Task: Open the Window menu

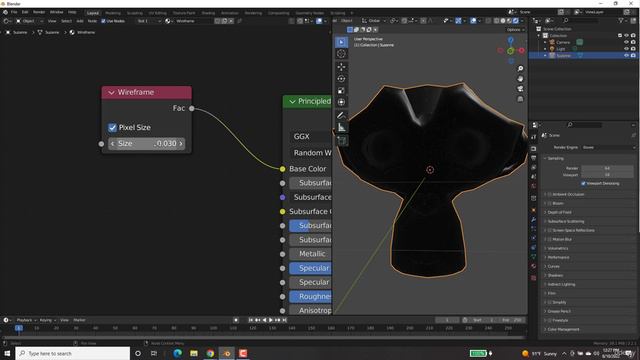Action: [x=56, y=12]
